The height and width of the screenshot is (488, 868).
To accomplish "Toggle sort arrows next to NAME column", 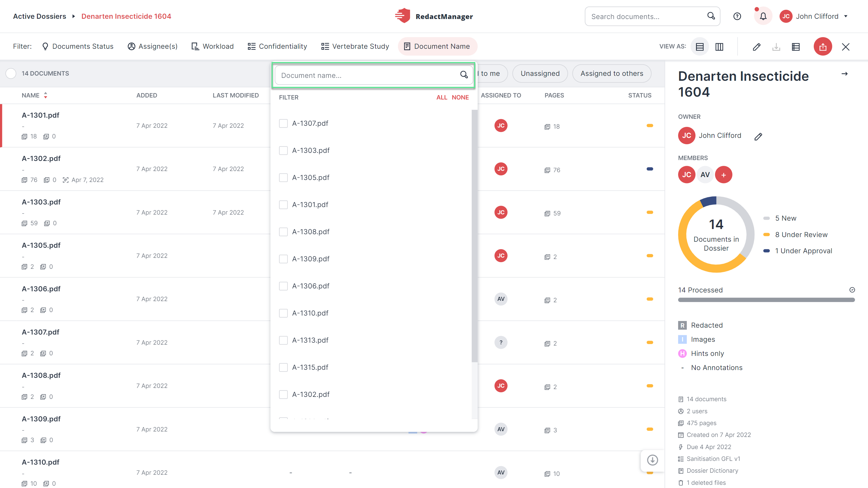I will pos(46,95).
